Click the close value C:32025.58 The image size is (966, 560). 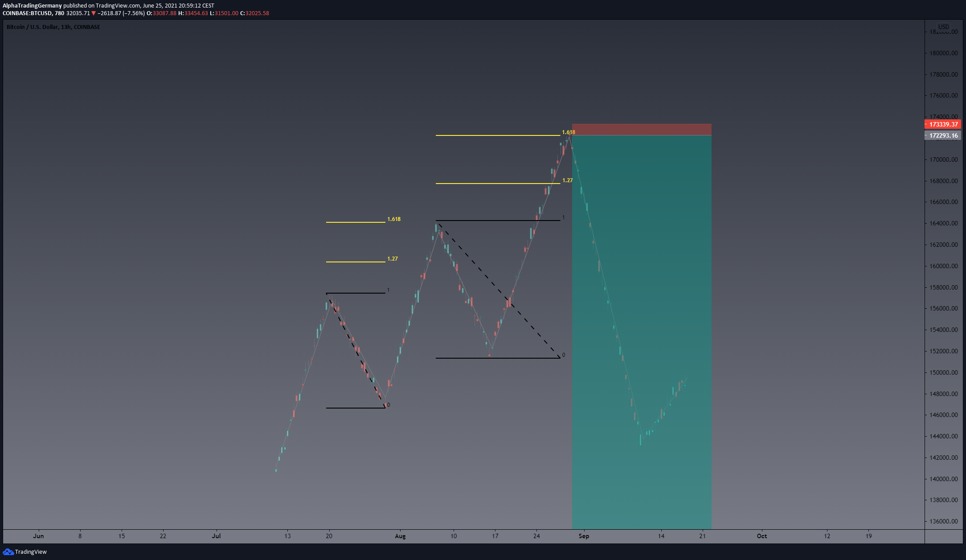pyautogui.click(x=254, y=13)
